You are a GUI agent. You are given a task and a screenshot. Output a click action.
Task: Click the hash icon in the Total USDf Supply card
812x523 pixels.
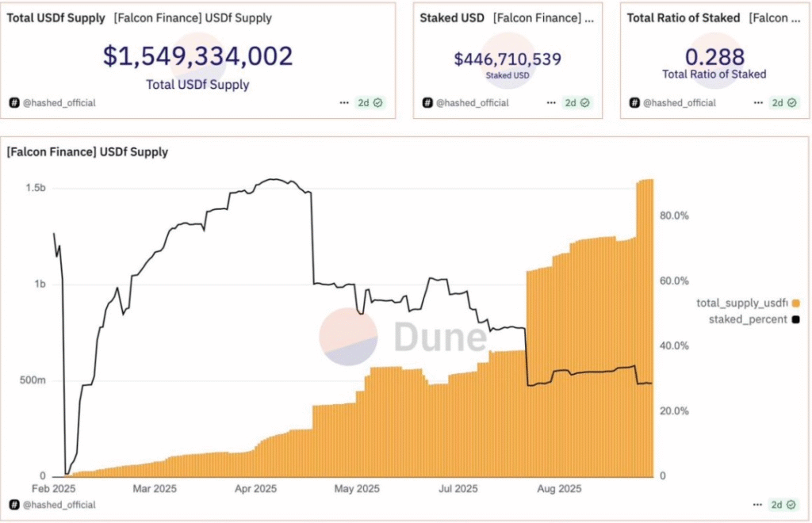click(x=14, y=103)
